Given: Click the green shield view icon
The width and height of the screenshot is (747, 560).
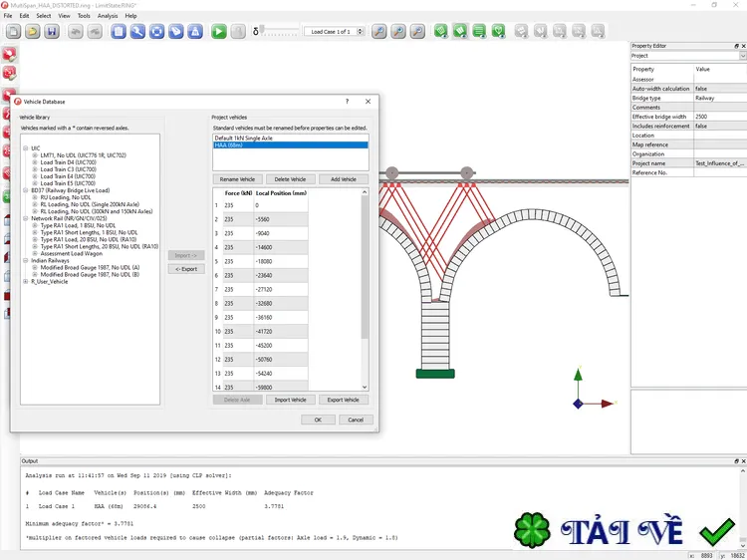Looking at the screenshot, I should (x=498, y=32).
